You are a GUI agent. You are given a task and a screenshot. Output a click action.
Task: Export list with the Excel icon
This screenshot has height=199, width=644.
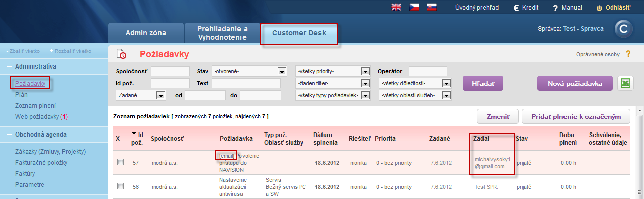pyautogui.click(x=625, y=84)
